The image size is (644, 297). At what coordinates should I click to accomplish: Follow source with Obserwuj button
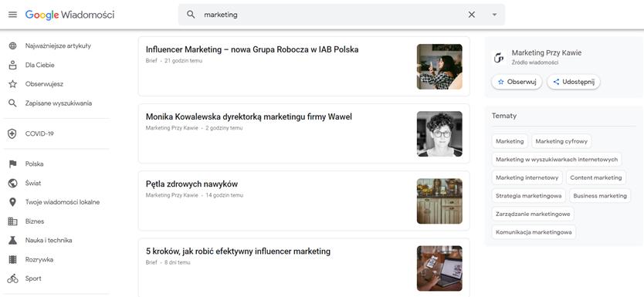517,82
